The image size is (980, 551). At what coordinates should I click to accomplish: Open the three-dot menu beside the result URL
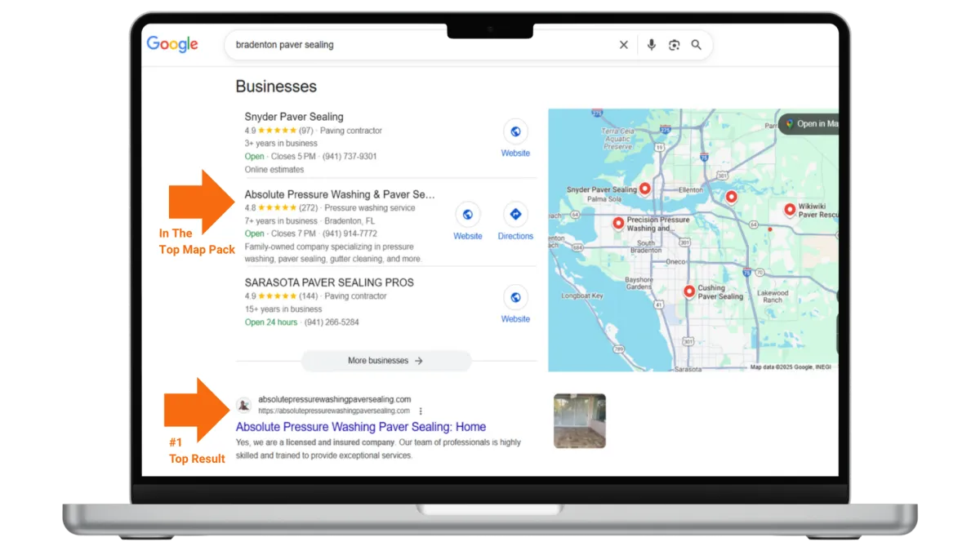(421, 411)
